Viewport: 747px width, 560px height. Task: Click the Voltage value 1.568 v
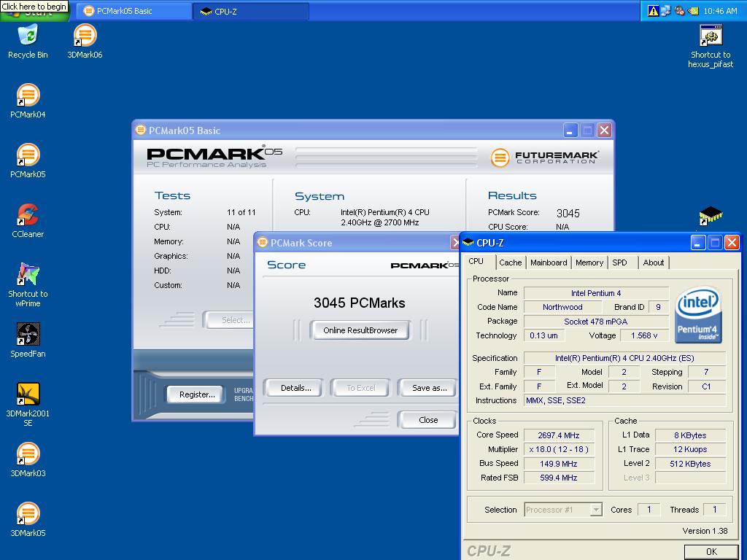(x=644, y=335)
